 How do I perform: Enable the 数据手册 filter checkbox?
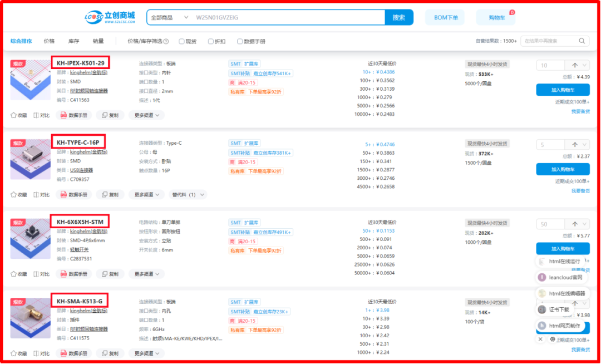pos(240,41)
